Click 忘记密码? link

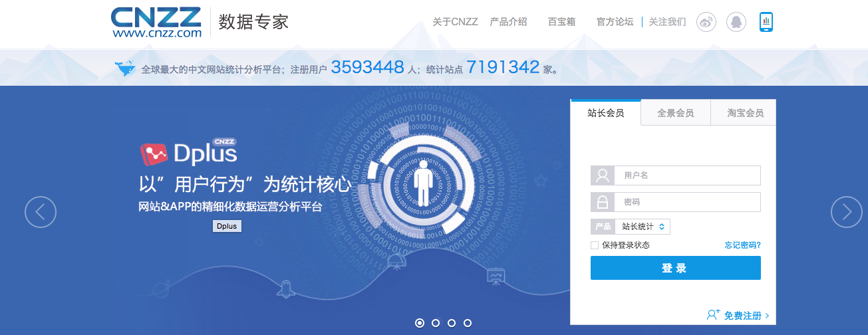[742, 245]
